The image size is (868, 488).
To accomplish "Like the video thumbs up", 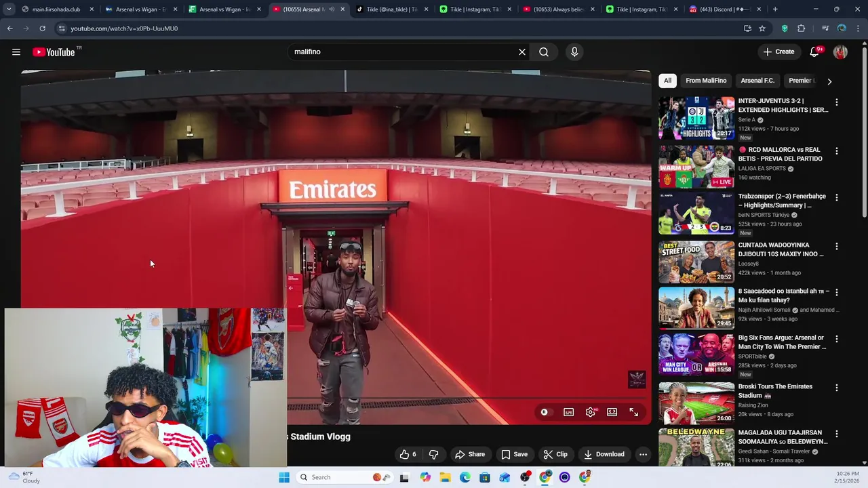I will point(408,455).
